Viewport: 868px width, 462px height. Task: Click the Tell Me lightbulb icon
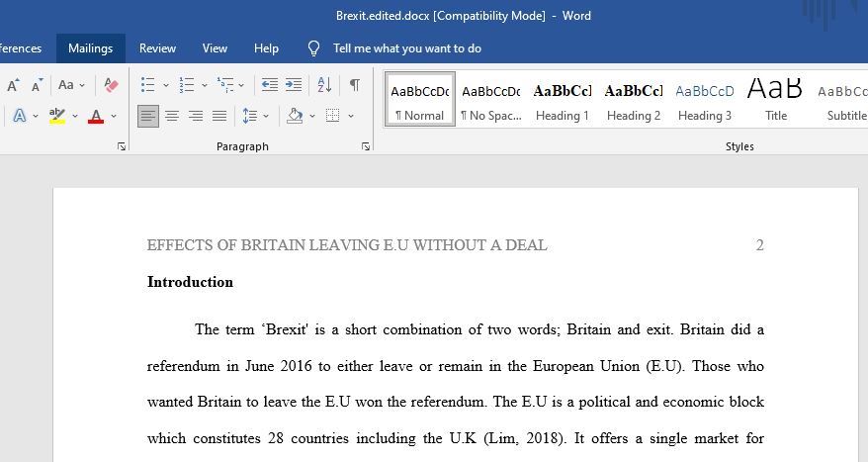tap(313, 48)
